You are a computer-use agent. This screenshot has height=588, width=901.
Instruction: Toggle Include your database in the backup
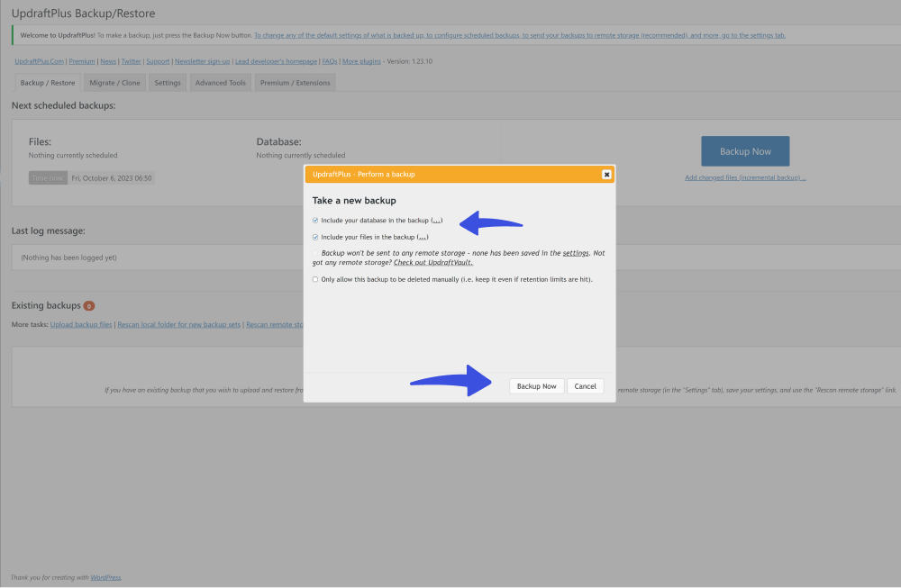click(314, 221)
